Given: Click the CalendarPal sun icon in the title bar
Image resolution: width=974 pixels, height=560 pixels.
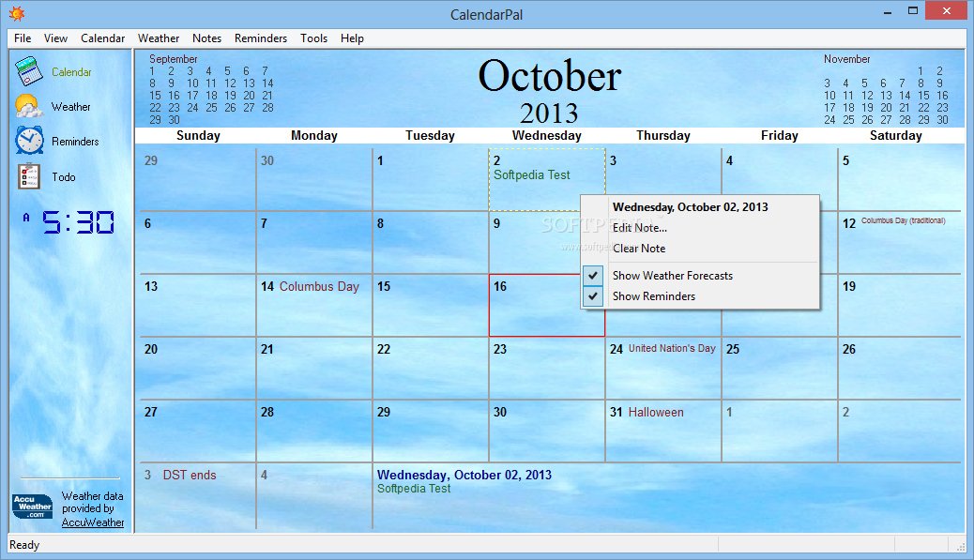Looking at the screenshot, I should 17,14.
